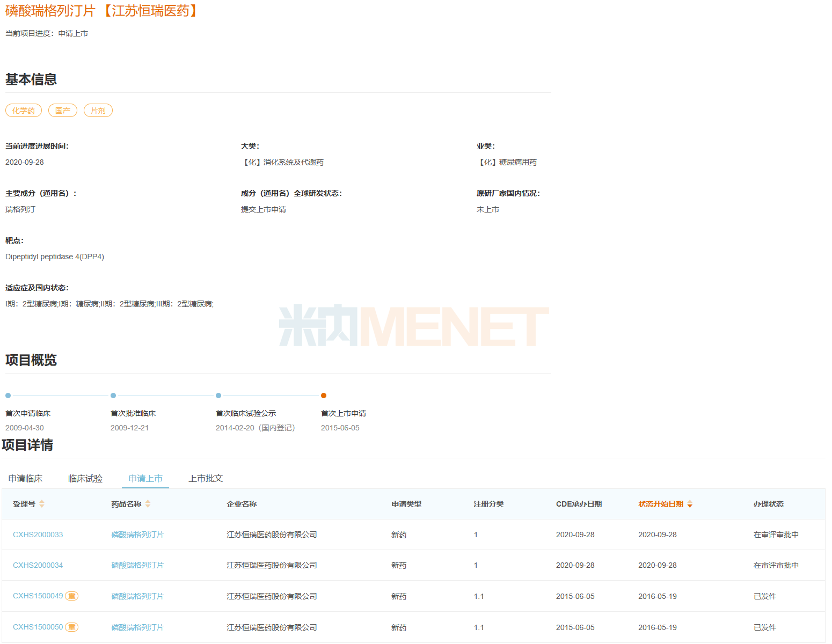Sort table by 药品名称 column arrows

click(148, 504)
